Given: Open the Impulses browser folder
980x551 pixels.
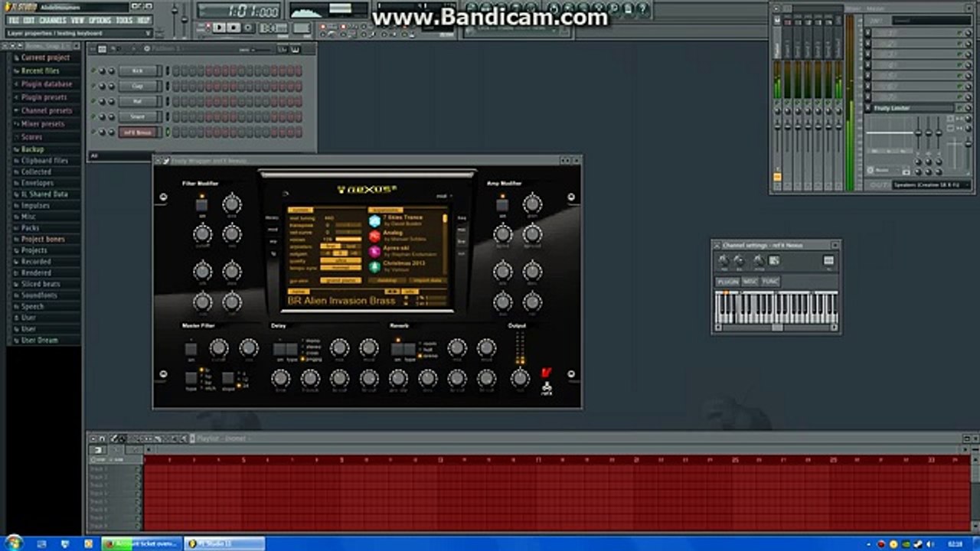Looking at the screenshot, I should click(35, 206).
